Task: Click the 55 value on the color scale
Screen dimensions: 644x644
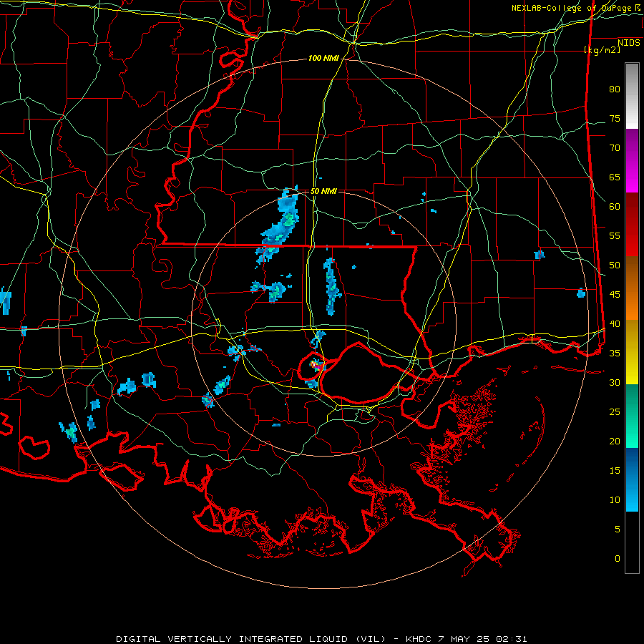Action: (615, 235)
